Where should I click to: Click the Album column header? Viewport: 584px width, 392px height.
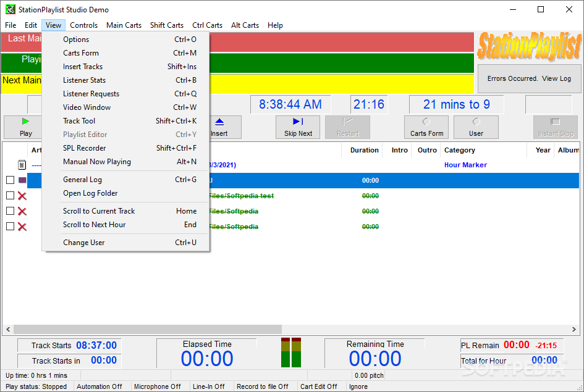(567, 150)
